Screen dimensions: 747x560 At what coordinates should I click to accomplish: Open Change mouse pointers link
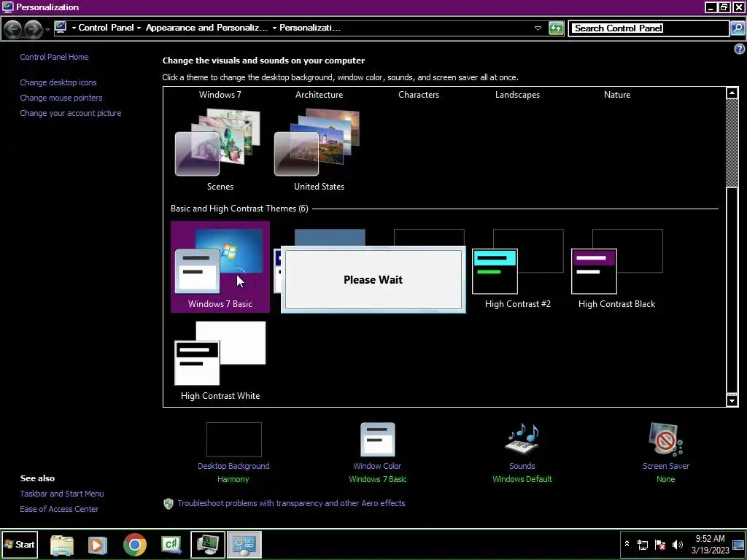61,98
